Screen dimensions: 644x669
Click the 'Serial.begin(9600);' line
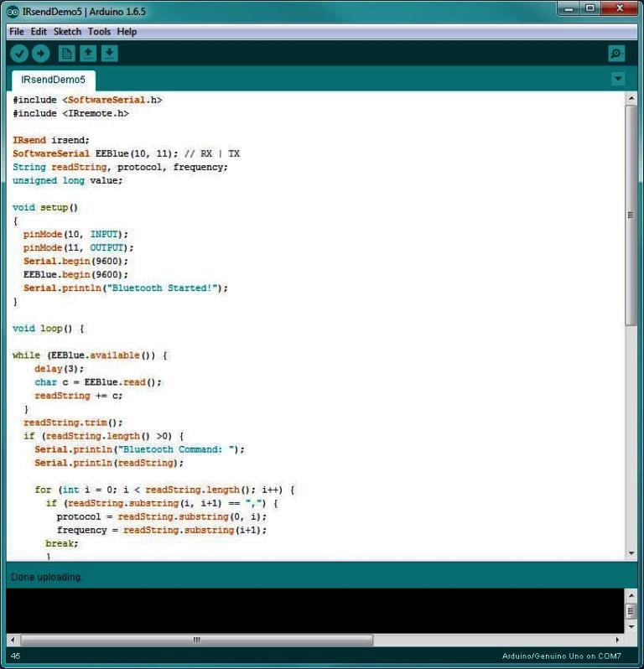click(75, 261)
